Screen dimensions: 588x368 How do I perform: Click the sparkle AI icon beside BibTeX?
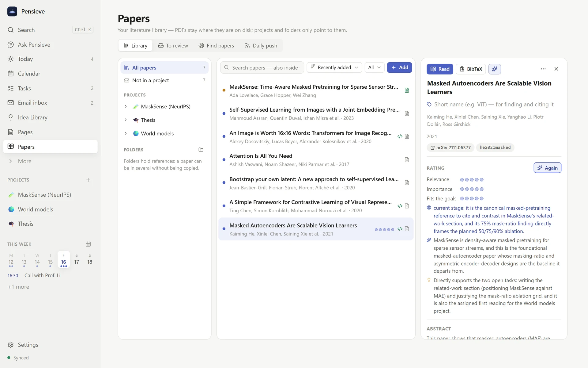pyautogui.click(x=495, y=69)
